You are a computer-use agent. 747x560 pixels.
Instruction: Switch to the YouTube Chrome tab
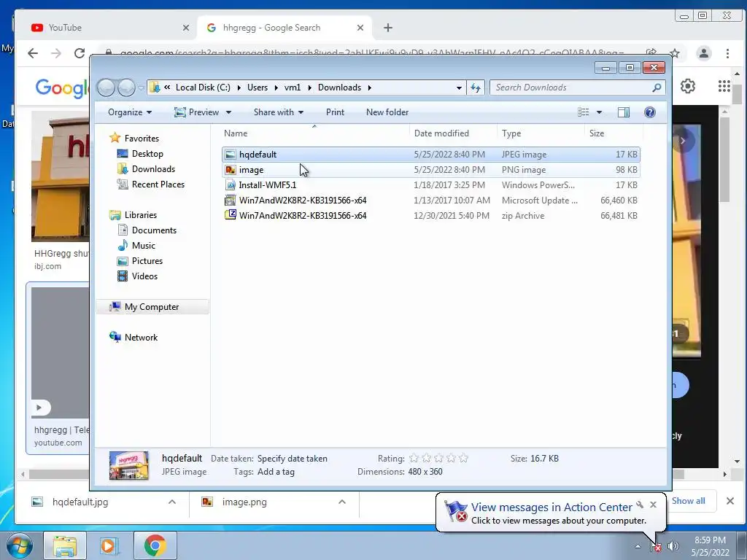tap(109, 28)
